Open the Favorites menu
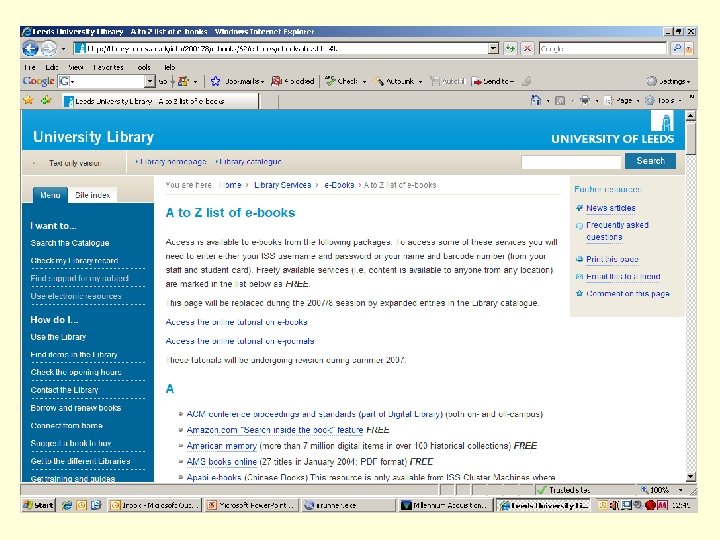The width and height of the screenshot is (720, 540). 108,67
